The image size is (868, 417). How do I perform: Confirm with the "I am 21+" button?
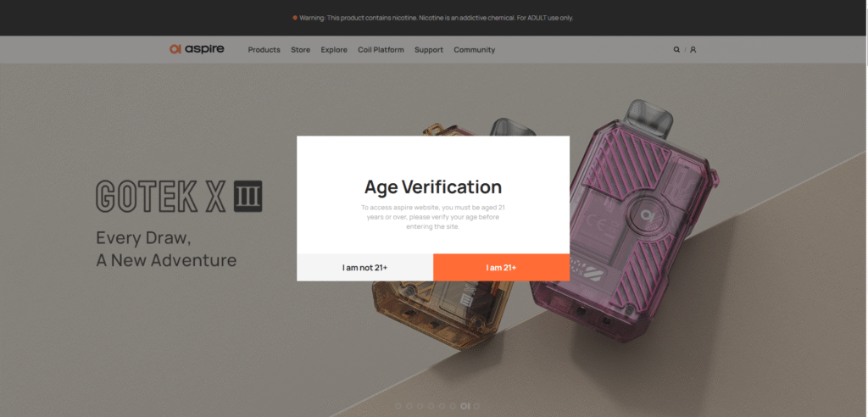(501, 267)
